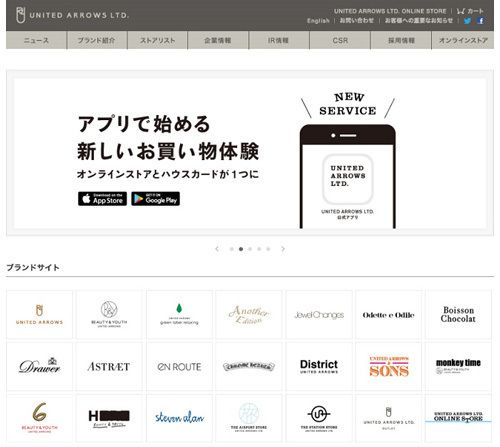Open the ストアリスト menu tab
The height and width of the screenshot is (447, 500).
(x=157, y=40)
